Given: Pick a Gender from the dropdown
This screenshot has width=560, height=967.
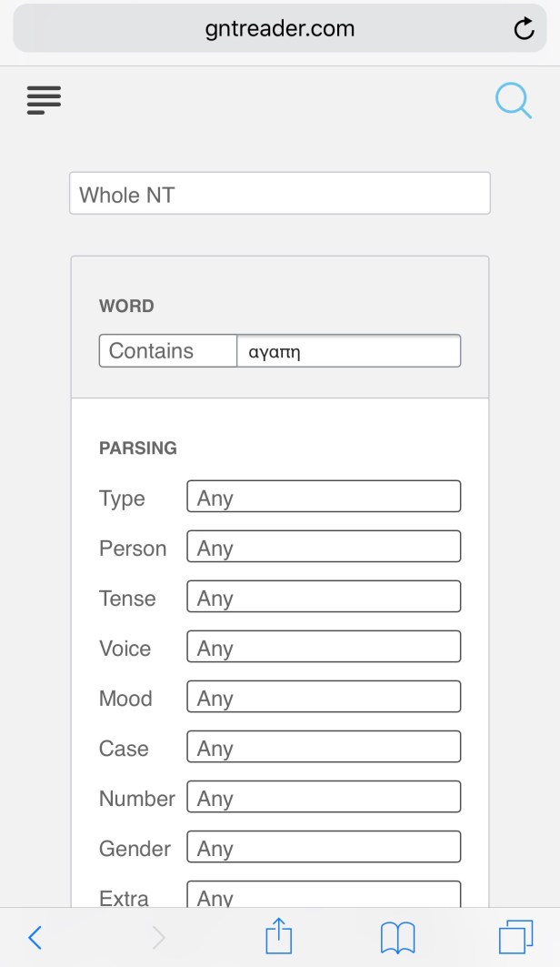Looking at the screenshot, I should (x=324, y=848).
